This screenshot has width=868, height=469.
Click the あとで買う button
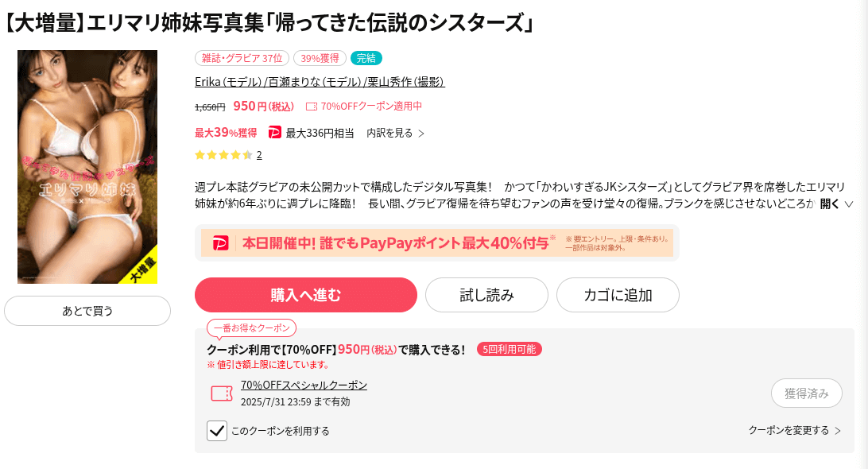point(87,311)
